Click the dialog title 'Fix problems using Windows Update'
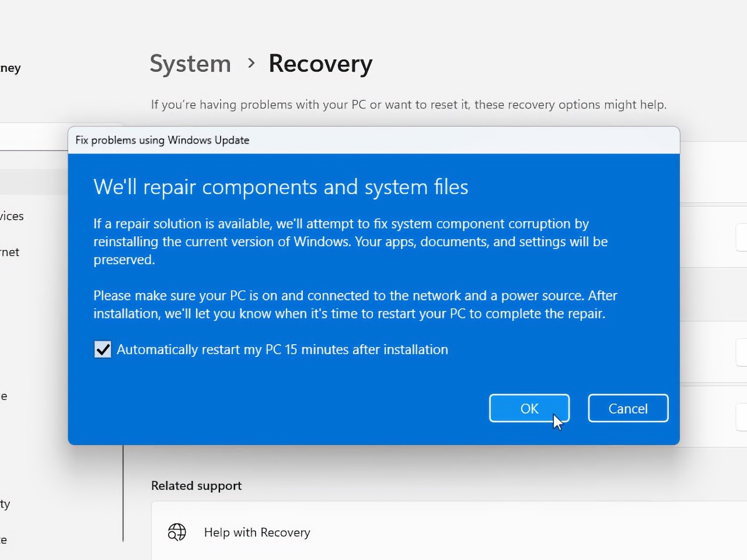This screenshot has height=560, width=747. [x=162, y=140]
